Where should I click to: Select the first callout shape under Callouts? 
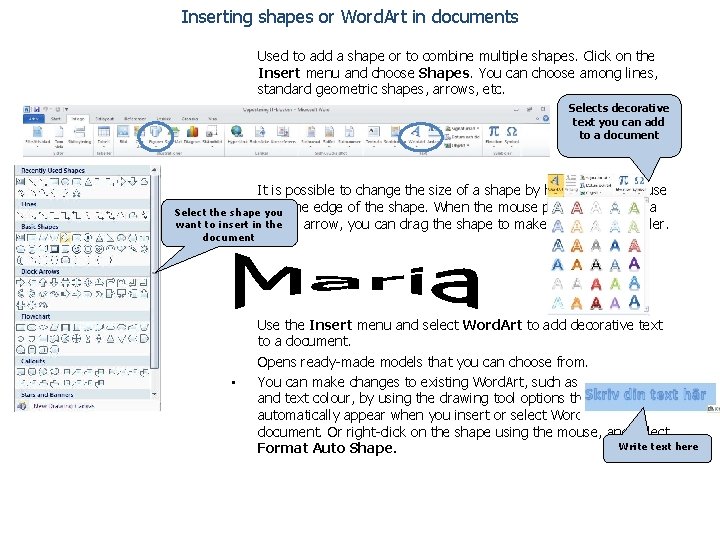[21, 372]
